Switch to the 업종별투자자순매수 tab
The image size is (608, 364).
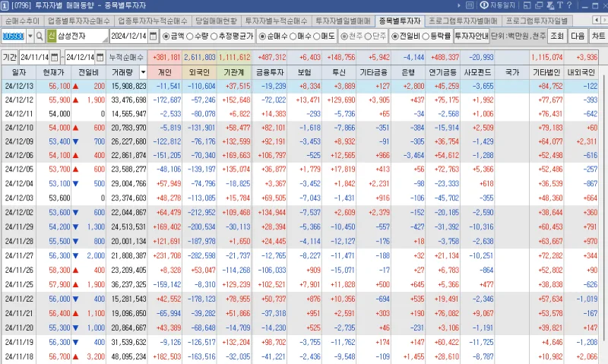(x=79, y=21)
